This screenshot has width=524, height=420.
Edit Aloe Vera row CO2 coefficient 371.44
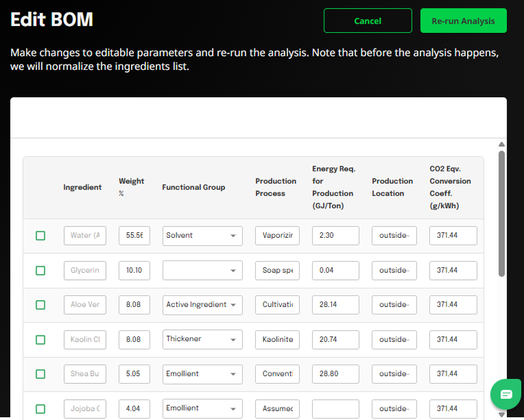pos(453,305)
